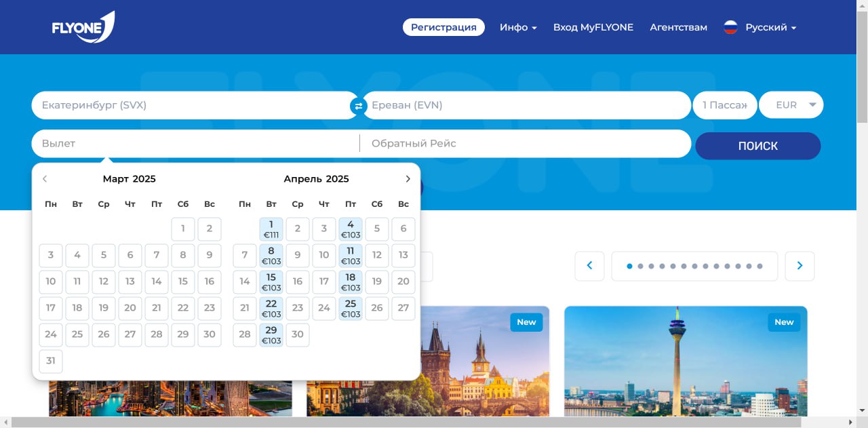
Task: Click the Обратный Рейс return field
Action: coord(526,144)
